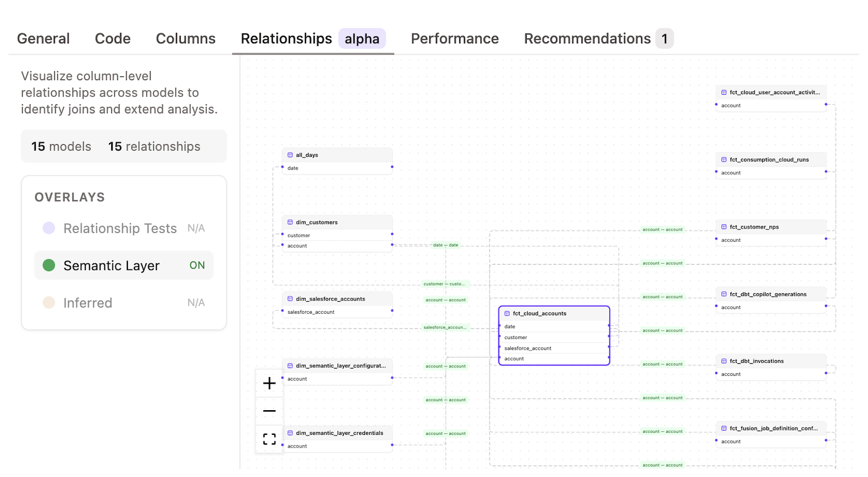Viewport: 868px width, 477px height.
Task: Click the table icon on fct_cloud_accounts
Action: click(507, 313)
